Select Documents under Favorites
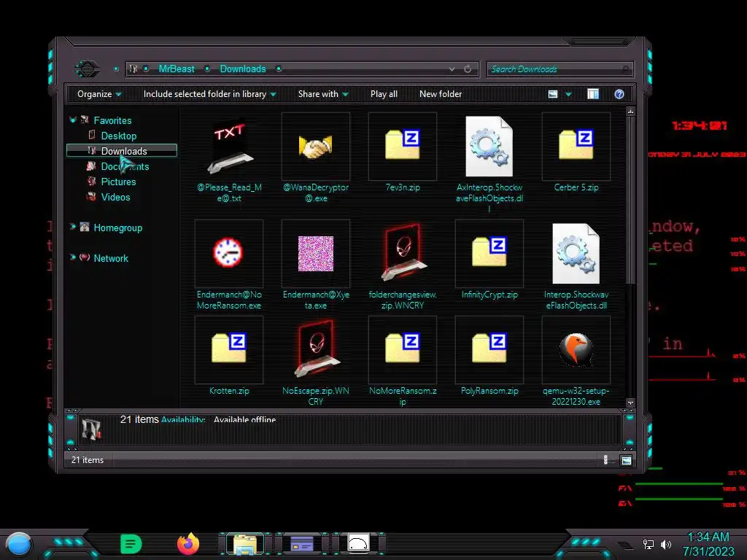This screenshot has height=560, width=747. 125,166
